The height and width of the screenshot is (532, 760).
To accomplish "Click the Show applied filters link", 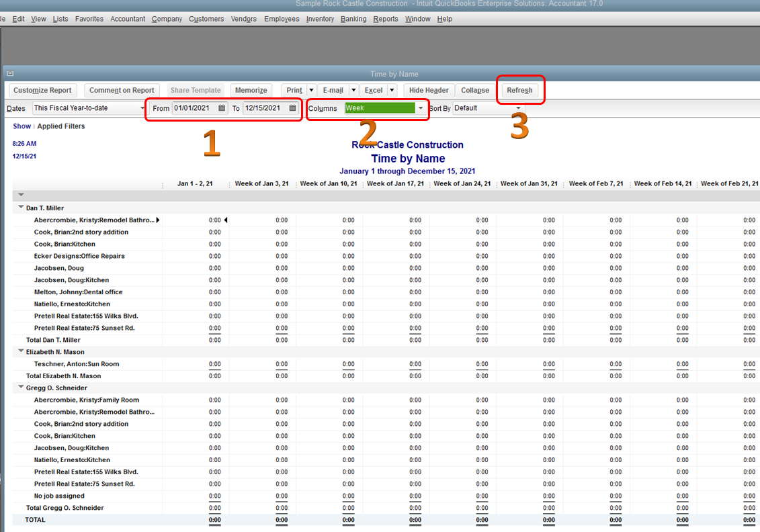I will [22, 126].
